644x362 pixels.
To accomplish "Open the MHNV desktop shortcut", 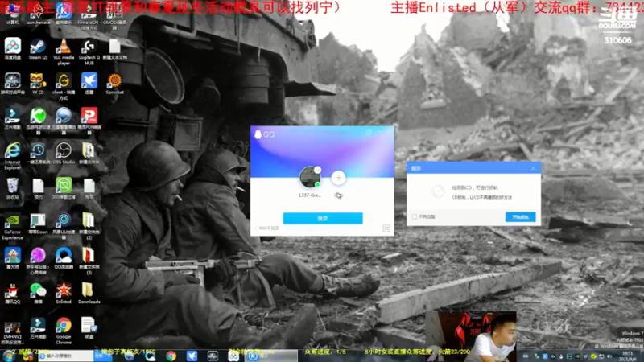I will click(x=12, y=332).
